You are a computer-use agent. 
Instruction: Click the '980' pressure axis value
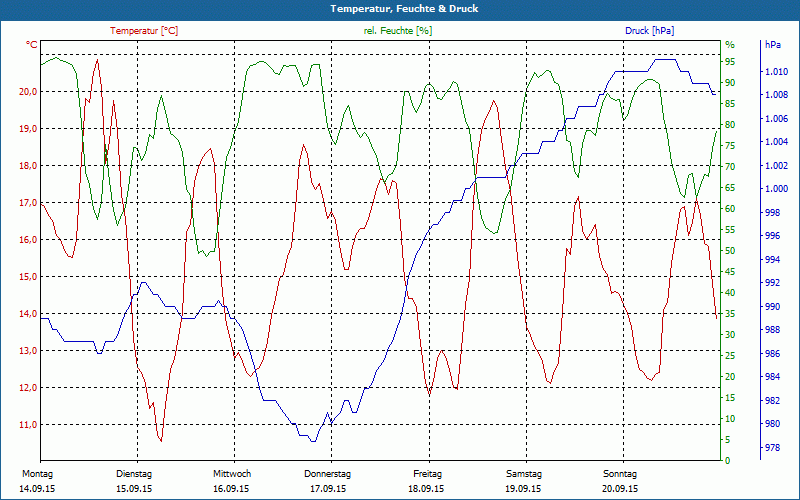[772, 424]
